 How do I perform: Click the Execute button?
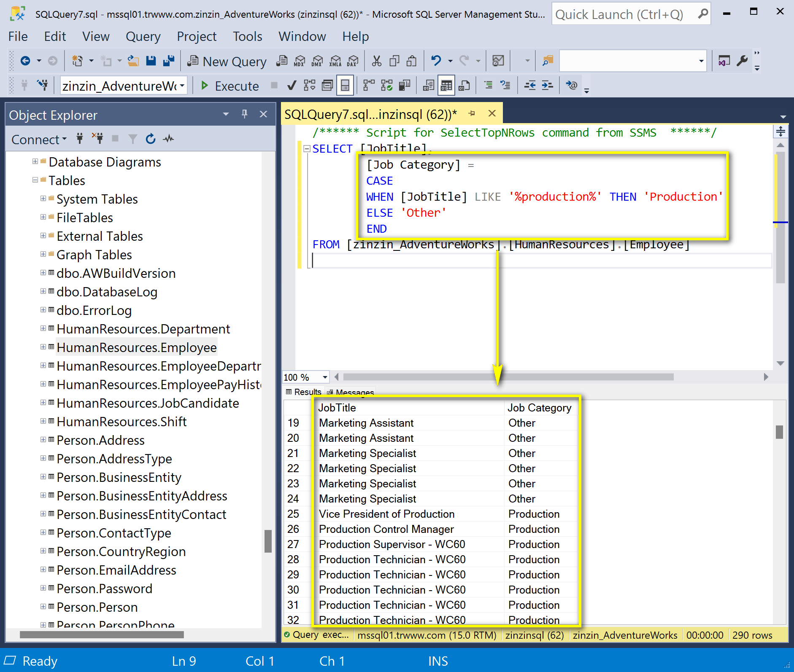click(230, 86)
